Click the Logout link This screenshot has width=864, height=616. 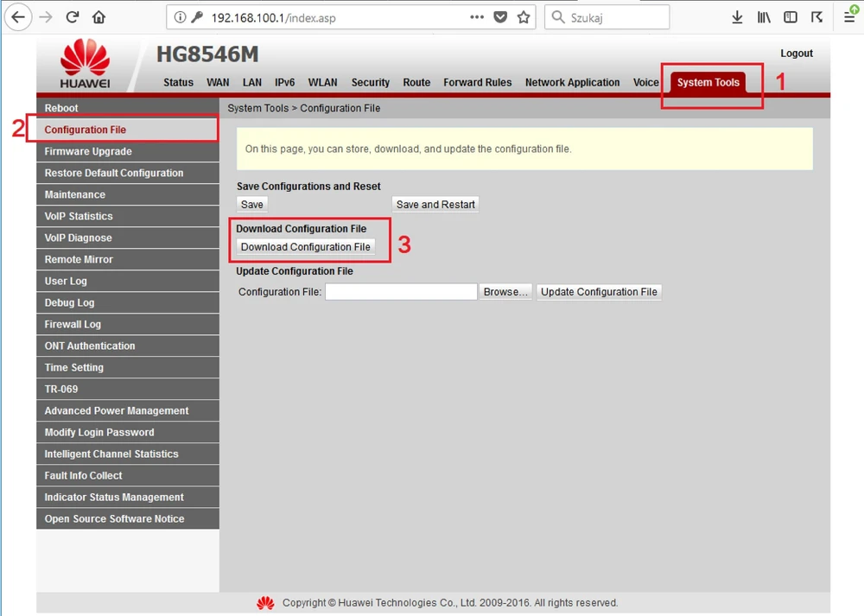[796, 54]
